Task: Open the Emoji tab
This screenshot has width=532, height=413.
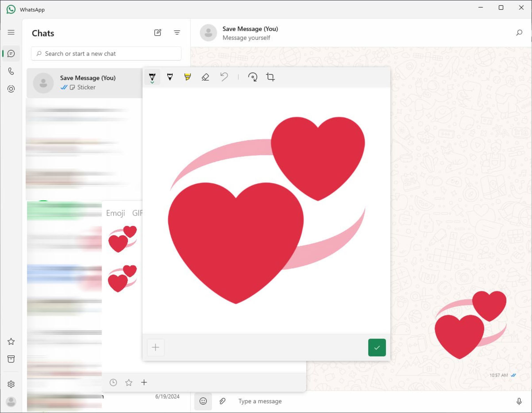Action: click(116, 213)
